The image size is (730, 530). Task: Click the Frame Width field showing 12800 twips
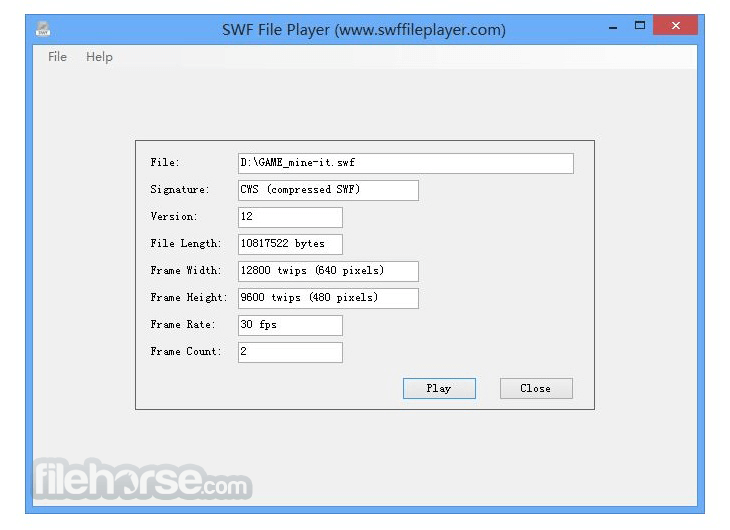(x=328, y=272)
